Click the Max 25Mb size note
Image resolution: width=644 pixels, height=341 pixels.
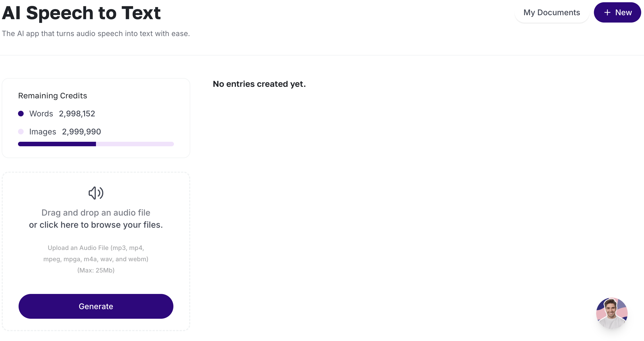click(96, 270)
